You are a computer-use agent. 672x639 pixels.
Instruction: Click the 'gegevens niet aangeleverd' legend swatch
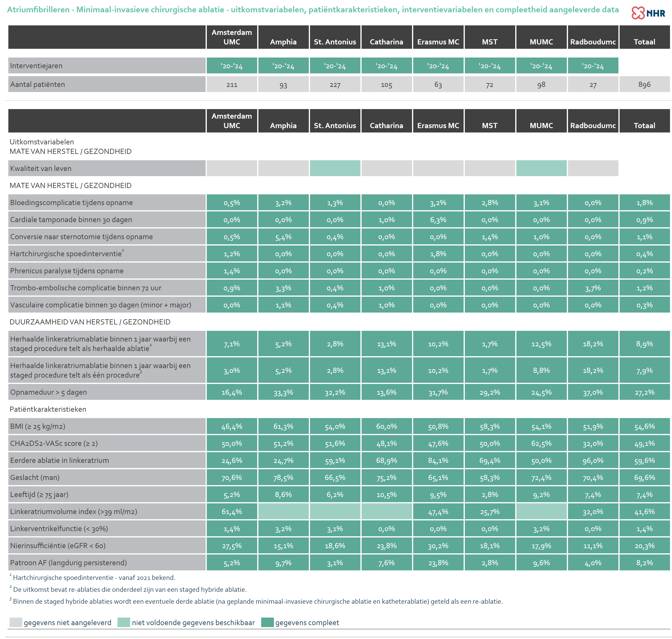click(x=16, y=622)
